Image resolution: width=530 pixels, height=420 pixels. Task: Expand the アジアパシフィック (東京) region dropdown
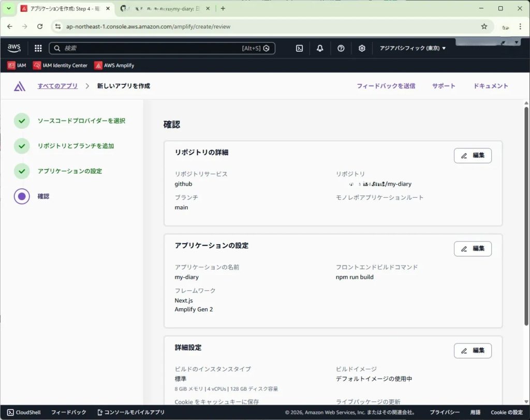coord(413,48)
